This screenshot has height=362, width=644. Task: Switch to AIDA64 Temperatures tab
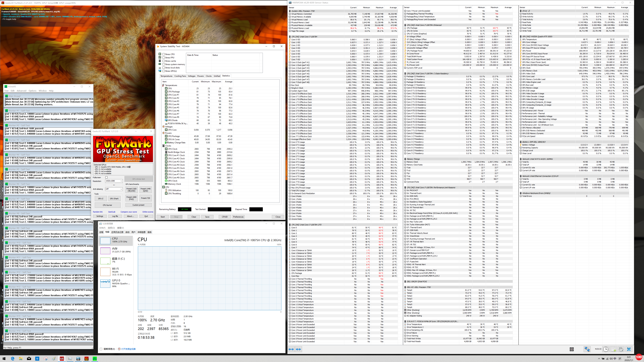(167, 76)
